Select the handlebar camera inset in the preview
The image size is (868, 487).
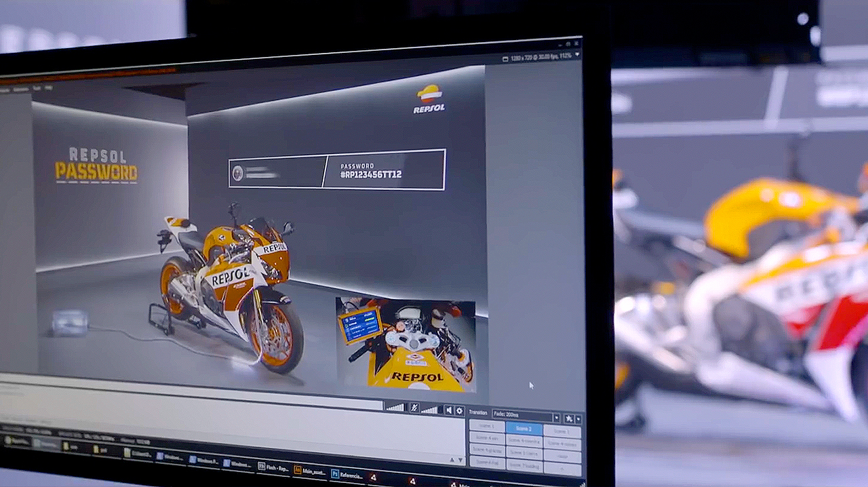(406, 345)
